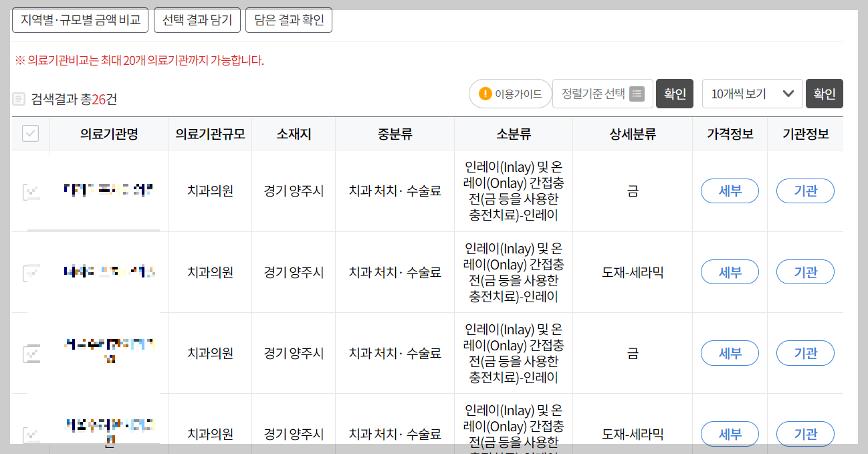Viewport: 868px width, 454px height.
Task: Click 치과의원 in the fourth row
Action: click(210, 434)
